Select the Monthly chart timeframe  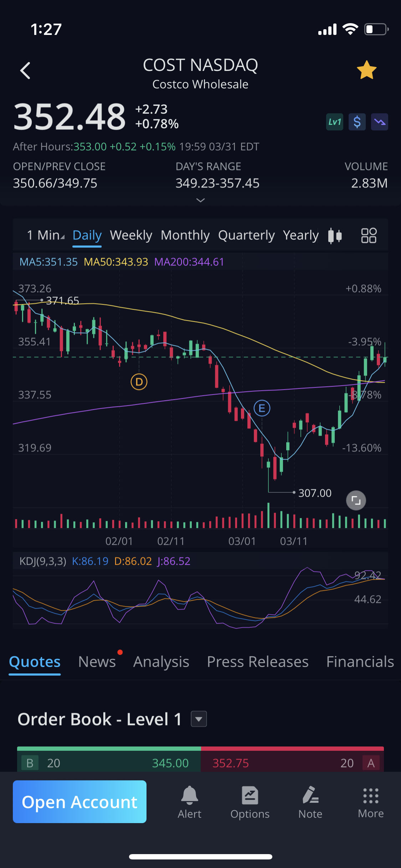[x=185, y=235]
